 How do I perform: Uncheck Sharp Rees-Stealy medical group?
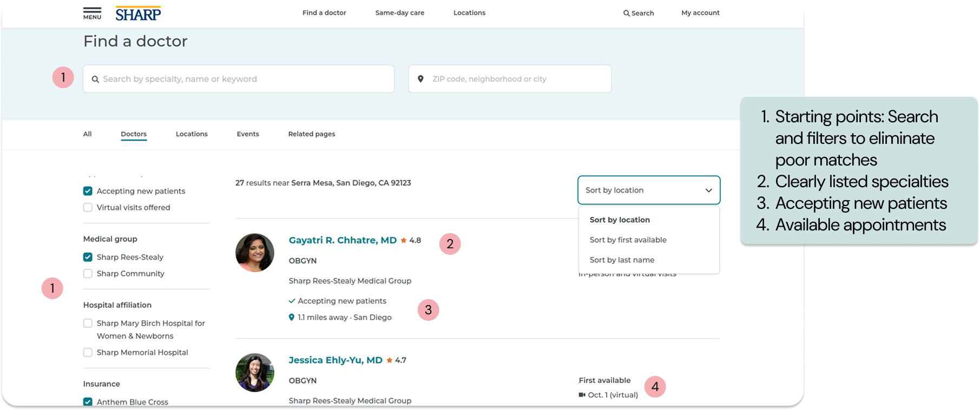click(88, 257)
